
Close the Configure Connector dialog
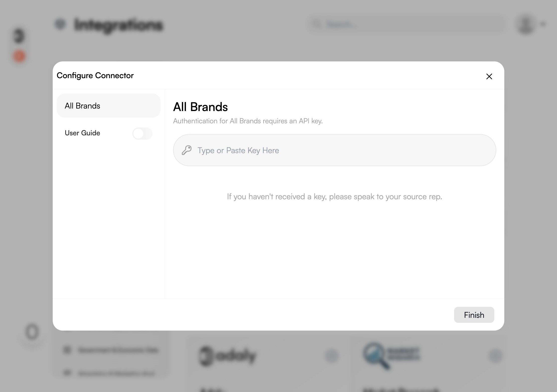point(489,76)
